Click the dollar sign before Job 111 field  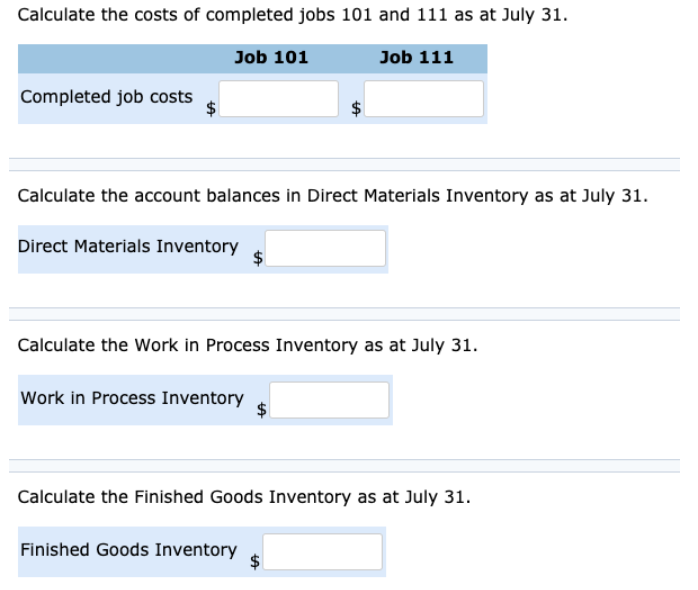pyautogui.click(x=356, y=108)
